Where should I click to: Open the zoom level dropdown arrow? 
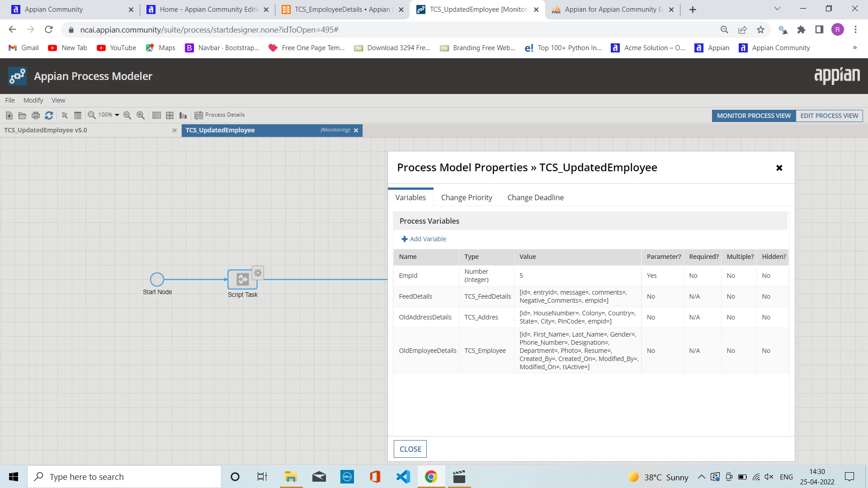[x=117, y=115]
